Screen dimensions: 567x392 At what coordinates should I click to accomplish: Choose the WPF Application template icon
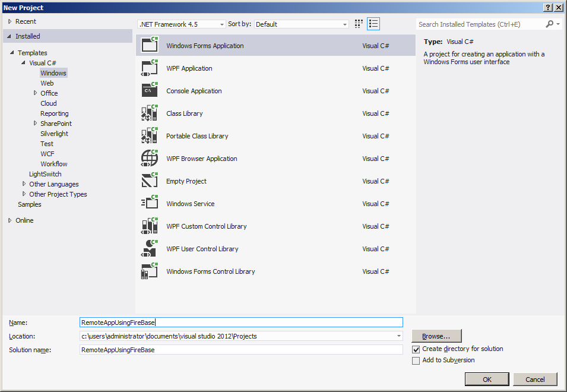coord(150,68)
